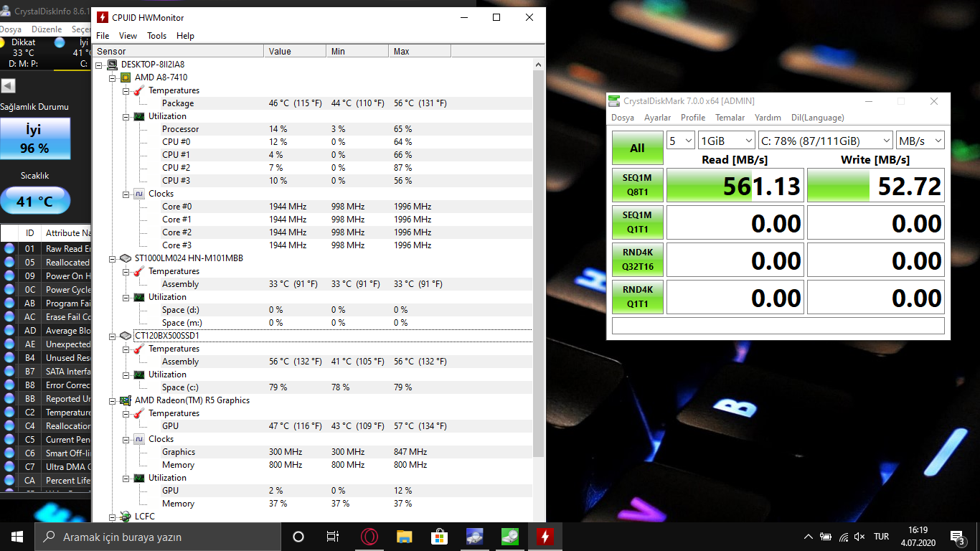
Task: Click the previous disk arrow in CrystalDiskInfo
Action: coord(8,86)
